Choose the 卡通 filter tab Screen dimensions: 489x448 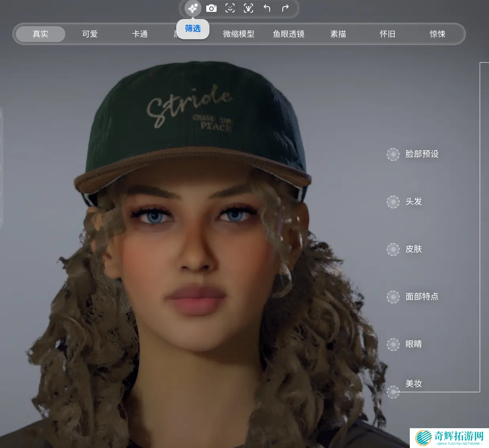(x=140, y=34)
